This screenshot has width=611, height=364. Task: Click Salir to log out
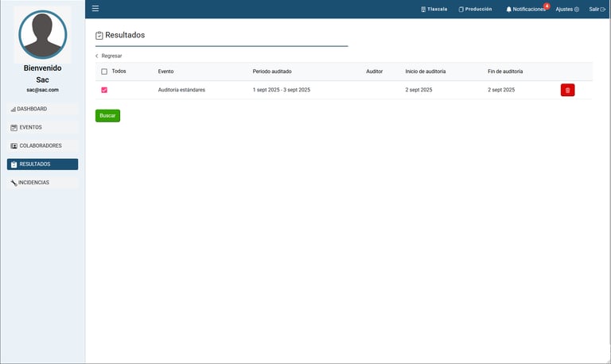click(597, 10)
